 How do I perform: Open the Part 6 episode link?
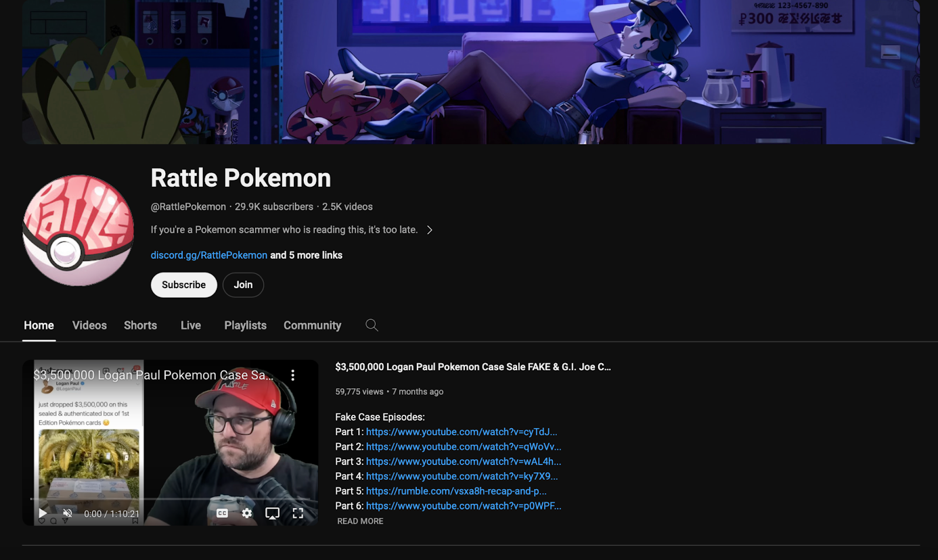[x=464, y=506]
